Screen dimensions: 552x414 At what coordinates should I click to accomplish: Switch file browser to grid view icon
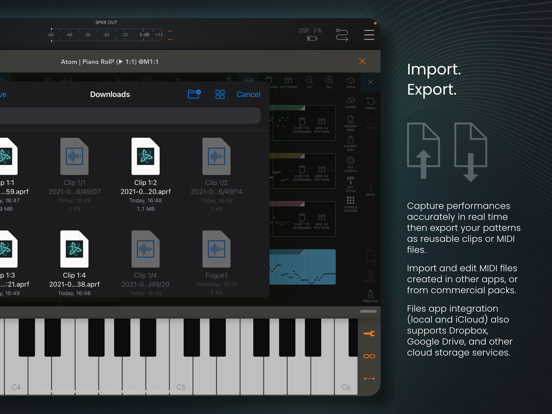click(220, 94)
